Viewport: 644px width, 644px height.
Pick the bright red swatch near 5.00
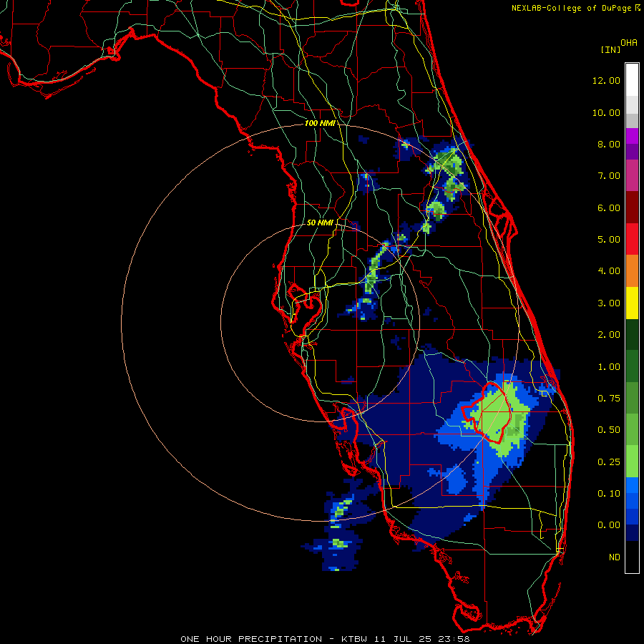632,239
